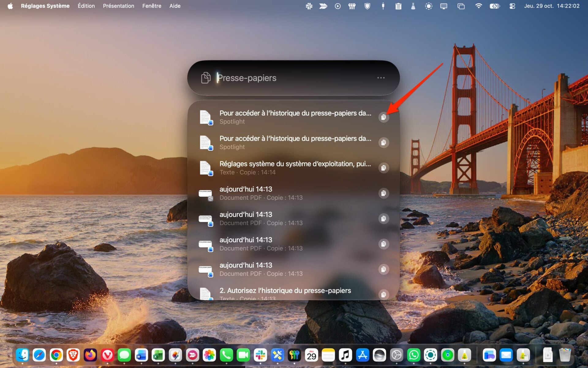Click the flask icon in the menu bar
Image resolution: width=588 pixels, height=368 pixels.
coord(413,6)
